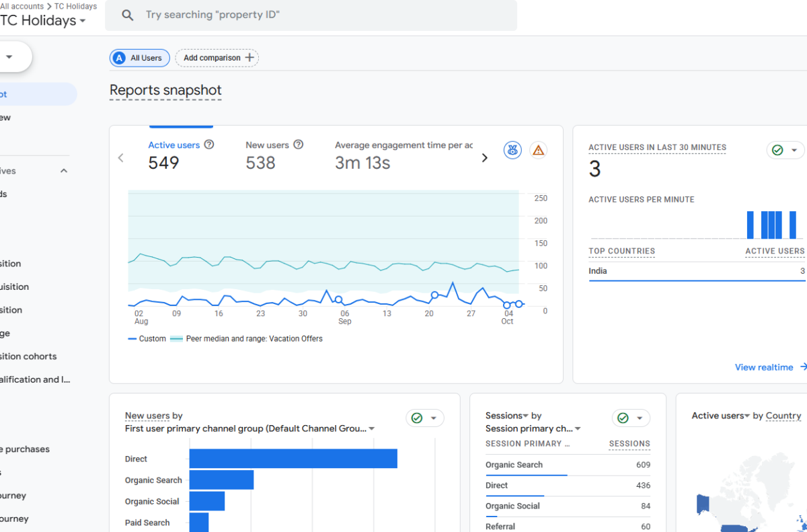Select Average engagement time metric tab

(403, 155)
